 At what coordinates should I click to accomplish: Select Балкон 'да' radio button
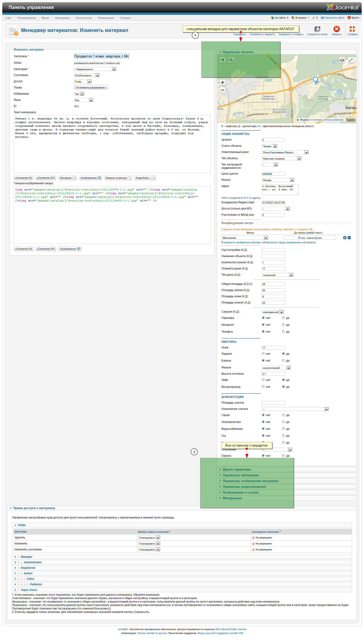[x=283, y=360]
